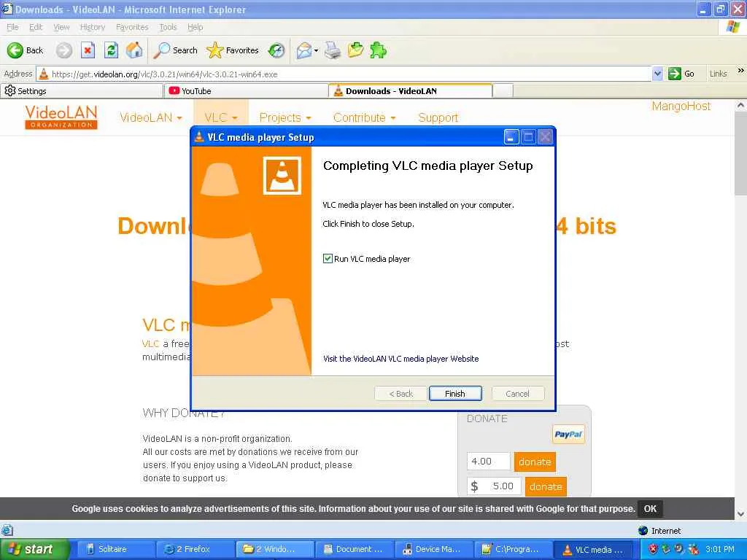
Task: Click donate button next to $ 5.00
Action: [x=546, y=486]
